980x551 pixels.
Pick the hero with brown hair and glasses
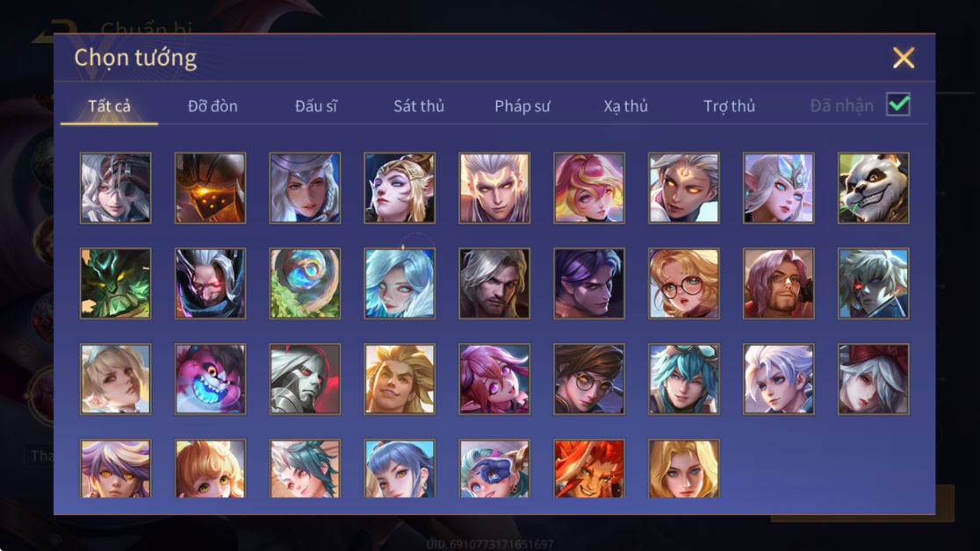click(588, 378)
